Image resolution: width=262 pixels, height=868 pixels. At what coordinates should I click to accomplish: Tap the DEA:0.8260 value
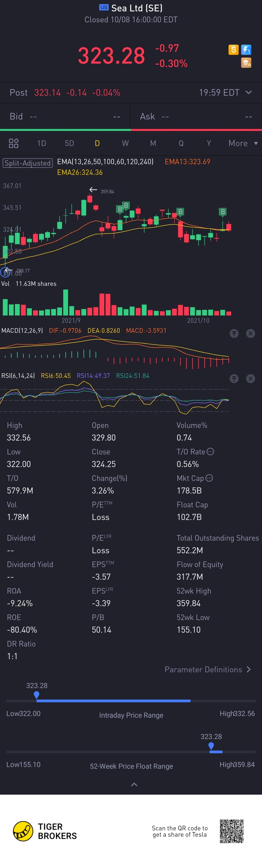(104, 331)
